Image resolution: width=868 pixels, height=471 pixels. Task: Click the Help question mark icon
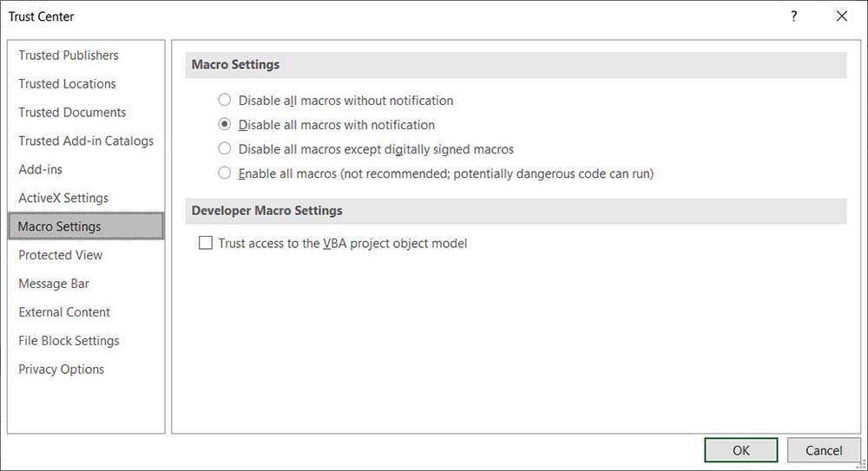tap(793, 16)
